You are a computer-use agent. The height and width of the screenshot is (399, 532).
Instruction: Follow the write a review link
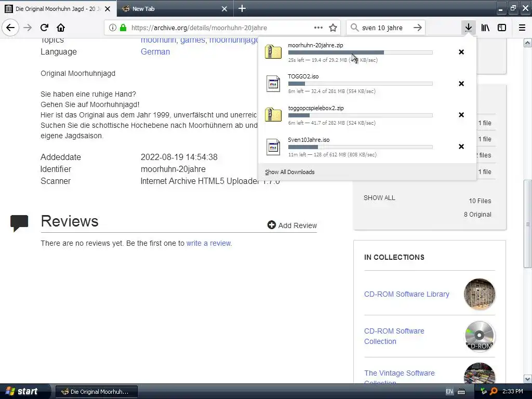tap(208, 243)
